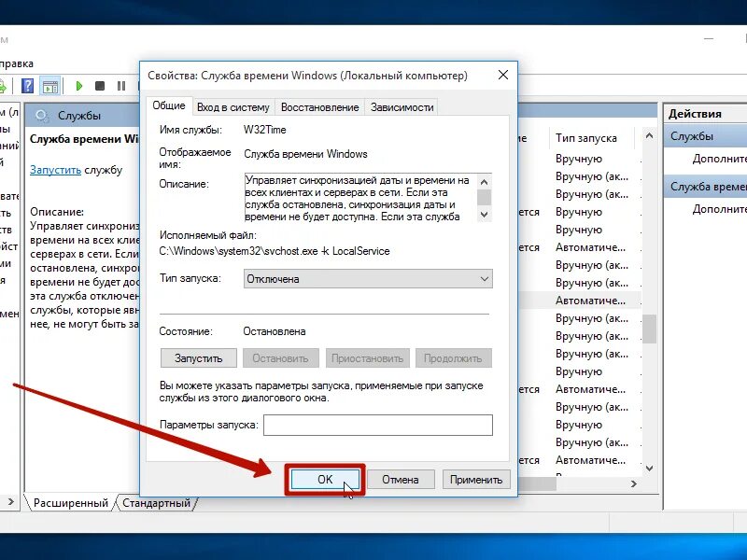Click the horizontal scroll right arrow in list
Screen dimensions: 747x560
[634, 483]
